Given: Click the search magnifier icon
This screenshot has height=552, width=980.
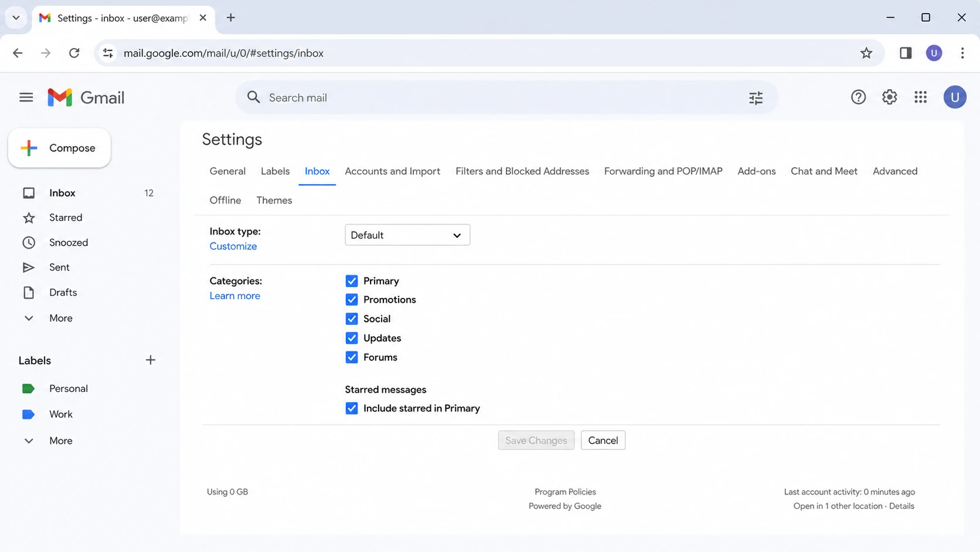Looking at the screenshot, I should 253,97.
